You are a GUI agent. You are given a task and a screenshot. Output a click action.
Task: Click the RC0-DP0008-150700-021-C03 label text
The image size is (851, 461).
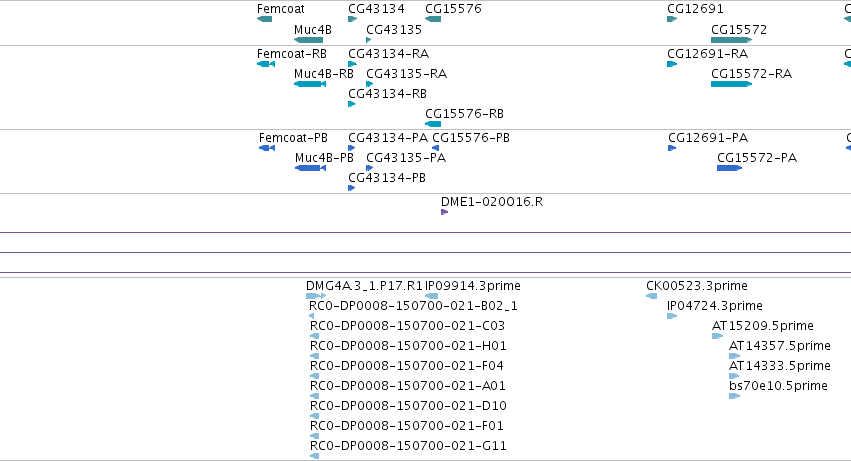408,326
